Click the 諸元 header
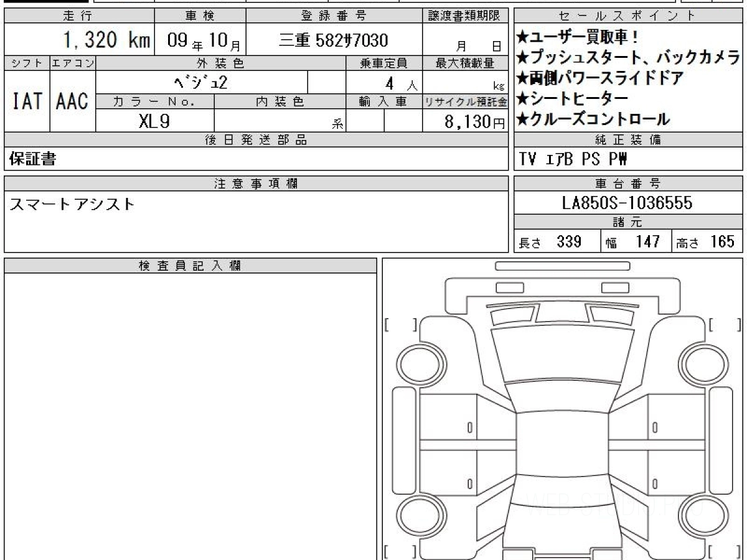 [627, 222]
